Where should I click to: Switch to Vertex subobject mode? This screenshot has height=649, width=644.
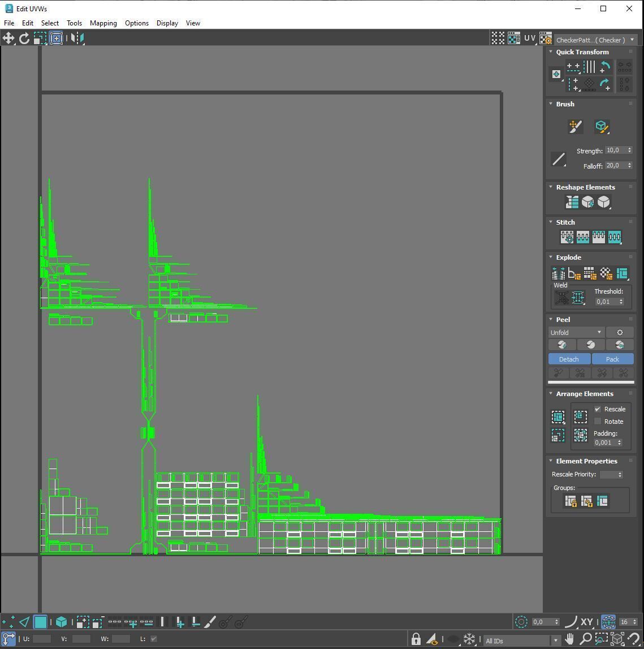click(8, 622)
